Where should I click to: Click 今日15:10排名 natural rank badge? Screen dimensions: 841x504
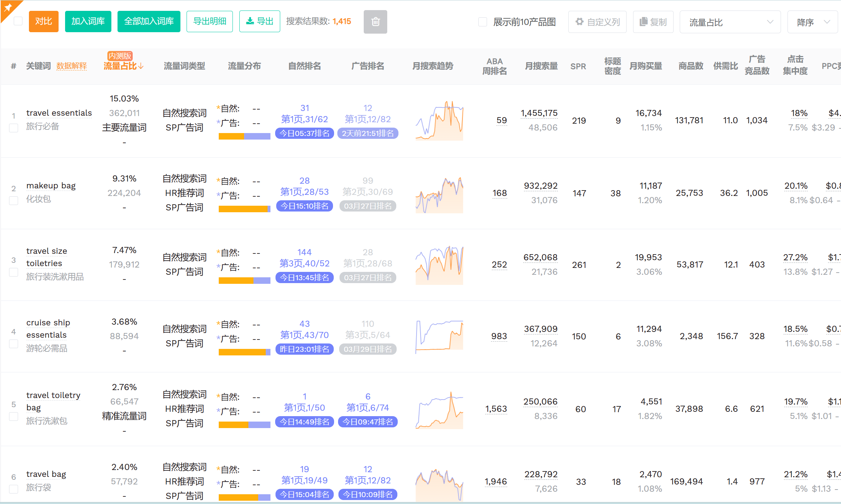304,206
